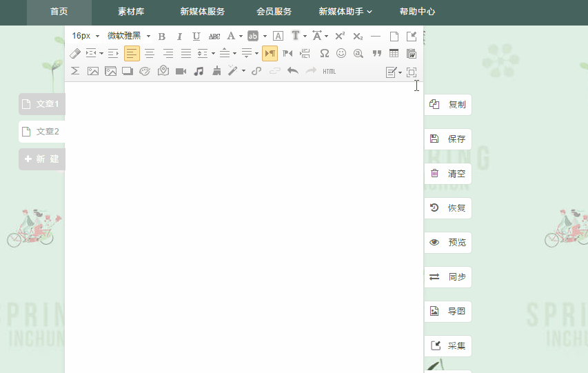This screenshot has width=588, height=373.
Task: Toggle underline formatting
Action: 196,37
